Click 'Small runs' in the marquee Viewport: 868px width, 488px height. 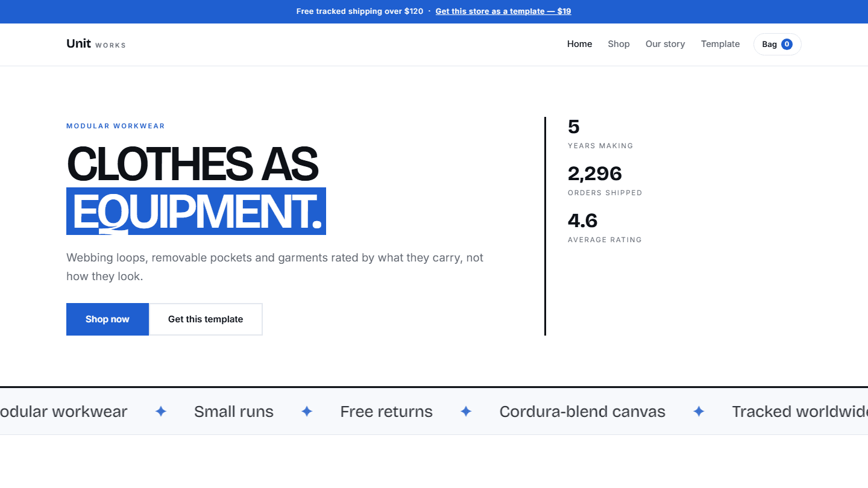coord(234,411)
